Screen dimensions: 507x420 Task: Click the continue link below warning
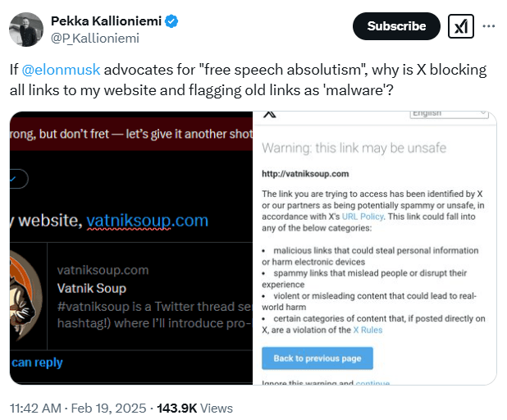pos(372,382)
